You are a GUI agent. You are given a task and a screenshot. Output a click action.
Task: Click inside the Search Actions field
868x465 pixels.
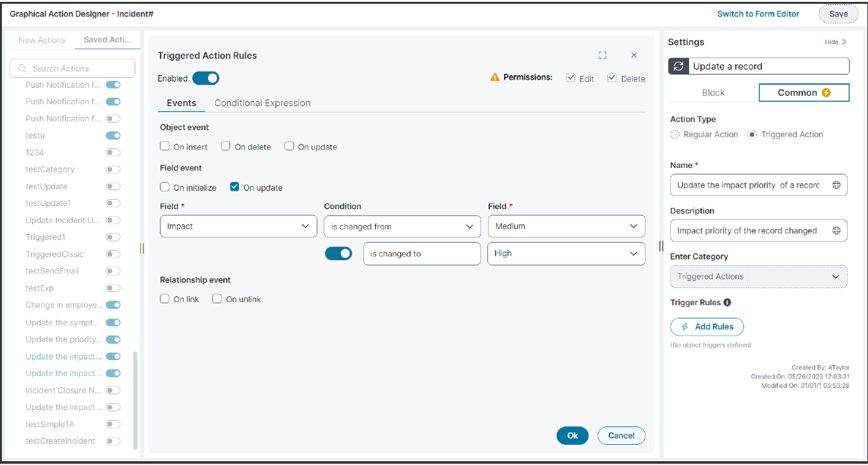[76, 68]
